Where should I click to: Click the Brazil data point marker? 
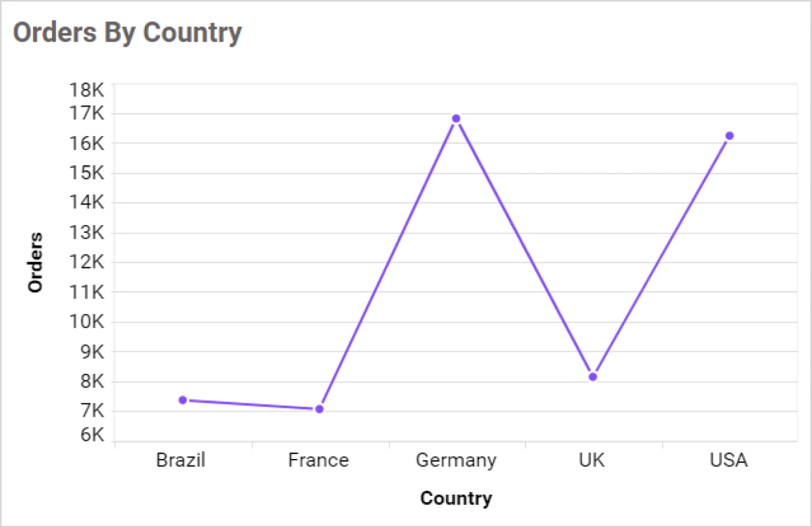[183, 400]
